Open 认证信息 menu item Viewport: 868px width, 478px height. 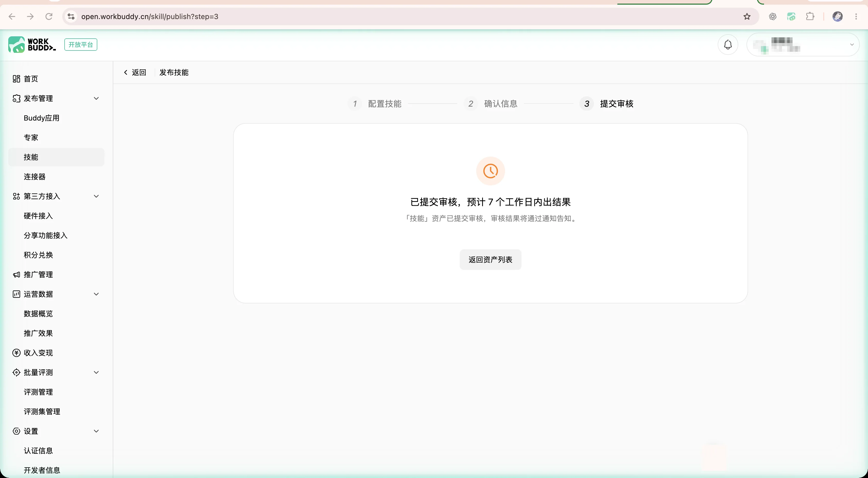pyautogui.click(x=56, y=451)
